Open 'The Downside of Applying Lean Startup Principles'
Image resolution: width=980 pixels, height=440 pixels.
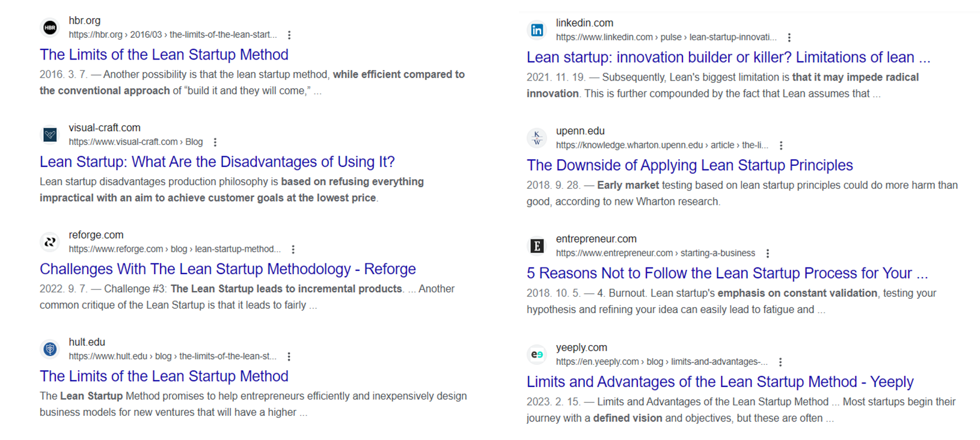pyautogui.click(x=690, y=165)
